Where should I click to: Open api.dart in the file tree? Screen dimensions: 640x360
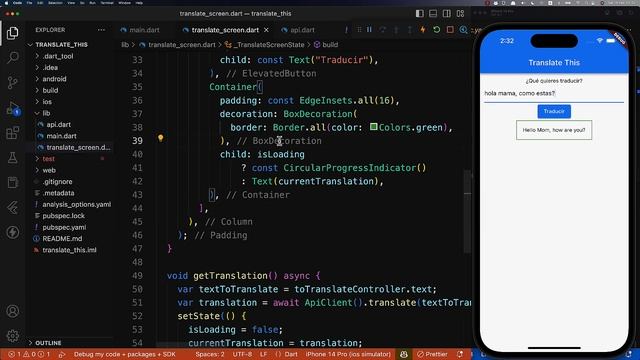(x=58, y=124)
